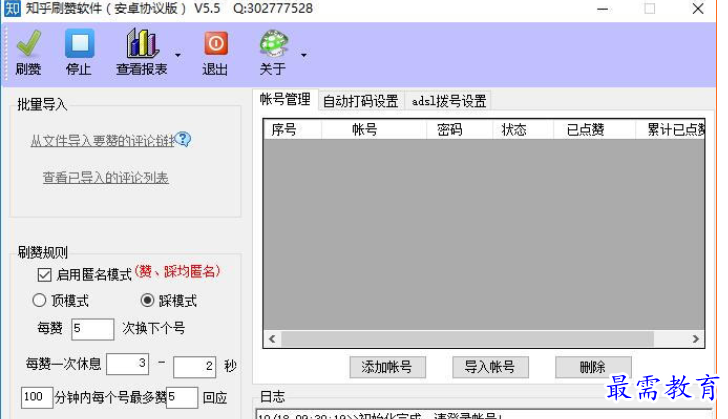The width and height of the screenshot is (728, 419).
Task: Toggle the 启用匿名模式 checkbox
Action: (x=45, y=275)
